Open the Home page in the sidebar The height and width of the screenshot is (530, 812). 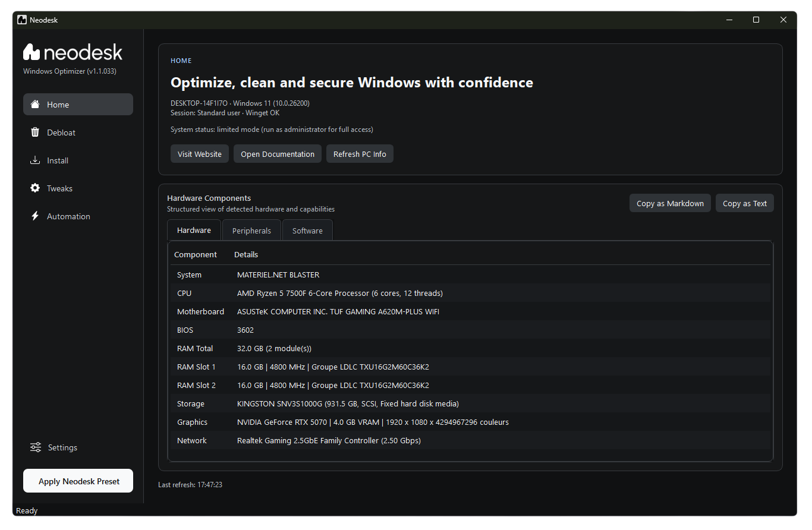78,105
